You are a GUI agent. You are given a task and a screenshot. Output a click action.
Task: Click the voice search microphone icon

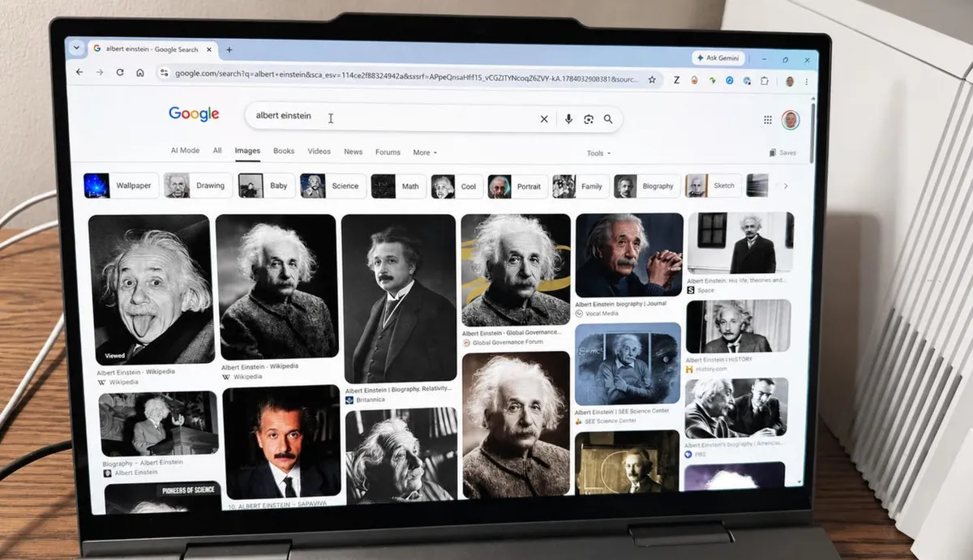tap(568, 119)
